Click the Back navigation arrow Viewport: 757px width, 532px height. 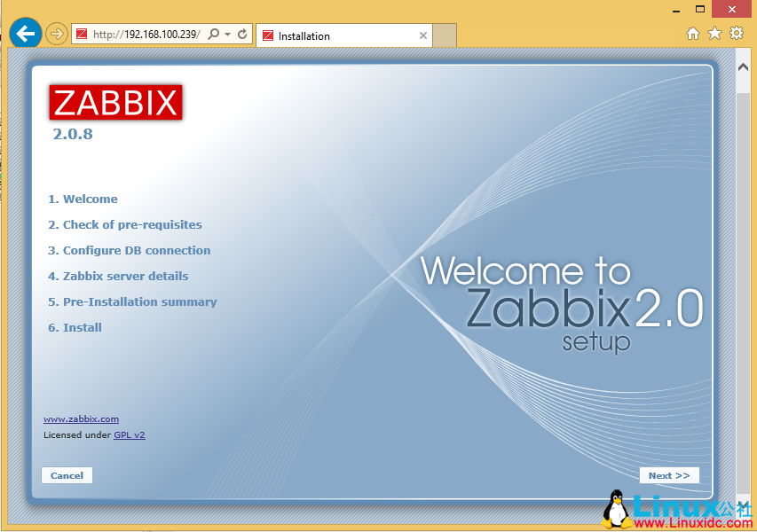[25, 33]
